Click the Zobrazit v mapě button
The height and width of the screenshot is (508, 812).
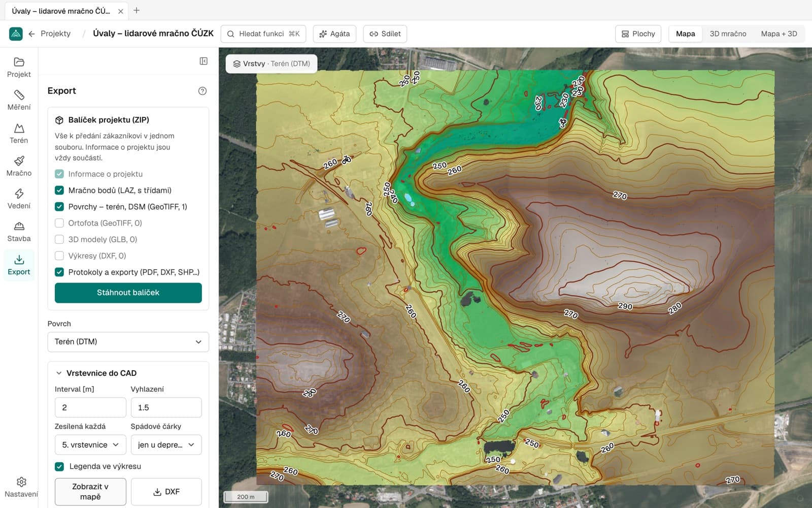click(x=90, y=492)
